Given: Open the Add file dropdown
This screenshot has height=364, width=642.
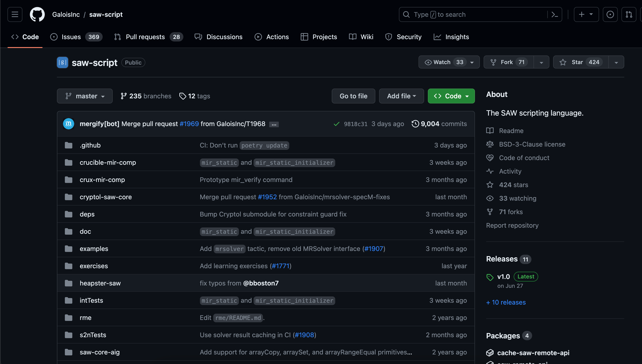Looking at the screenshot, I should coord(401,96).
